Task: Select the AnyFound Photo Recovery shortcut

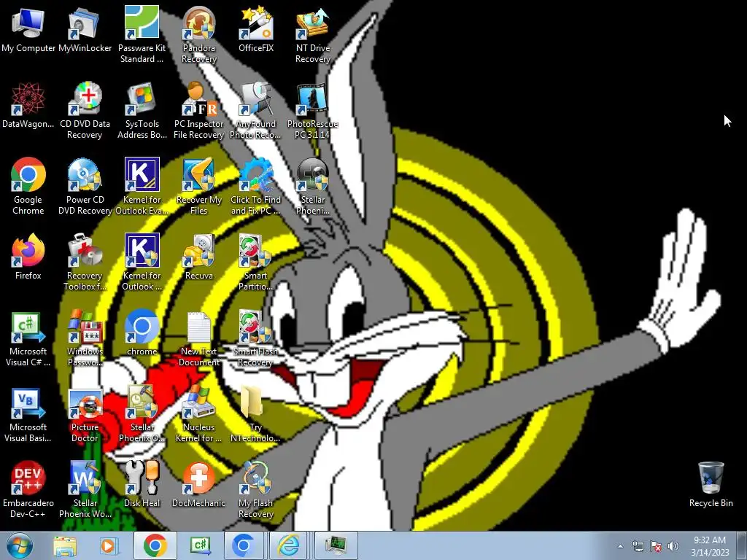Action: coord(256,111)
